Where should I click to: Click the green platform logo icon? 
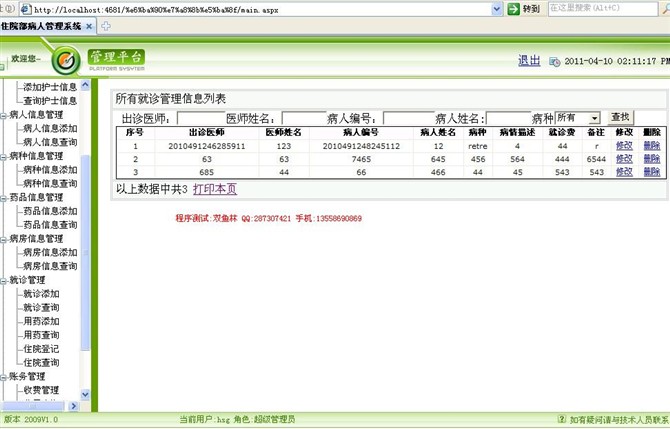[x=66, y=61]
